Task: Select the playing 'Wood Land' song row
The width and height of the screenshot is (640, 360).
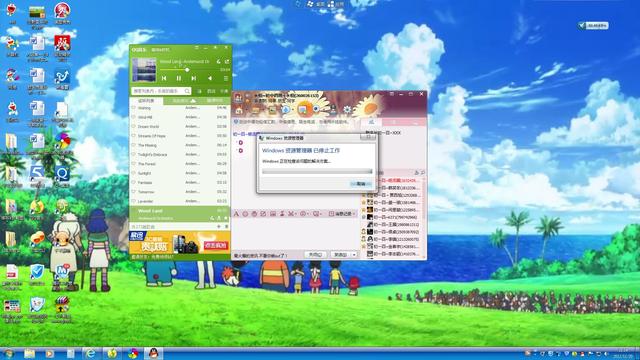Action: click(180, 214)
